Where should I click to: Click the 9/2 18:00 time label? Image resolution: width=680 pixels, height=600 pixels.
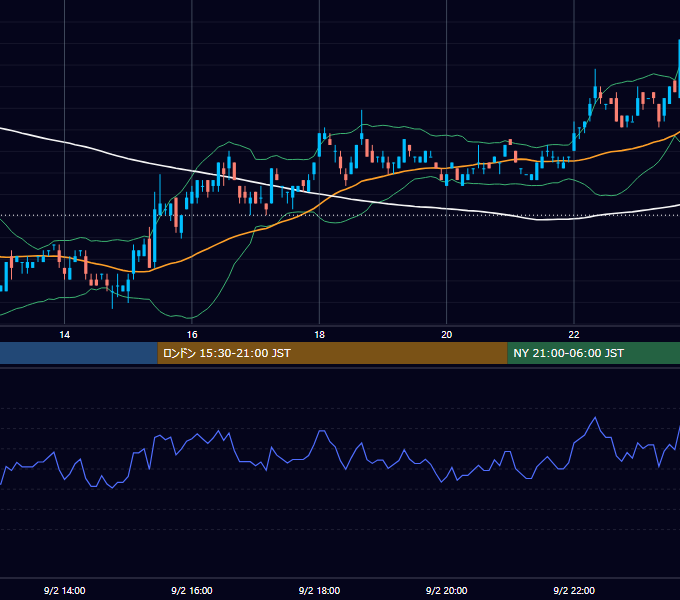click(x=319, y=590)
